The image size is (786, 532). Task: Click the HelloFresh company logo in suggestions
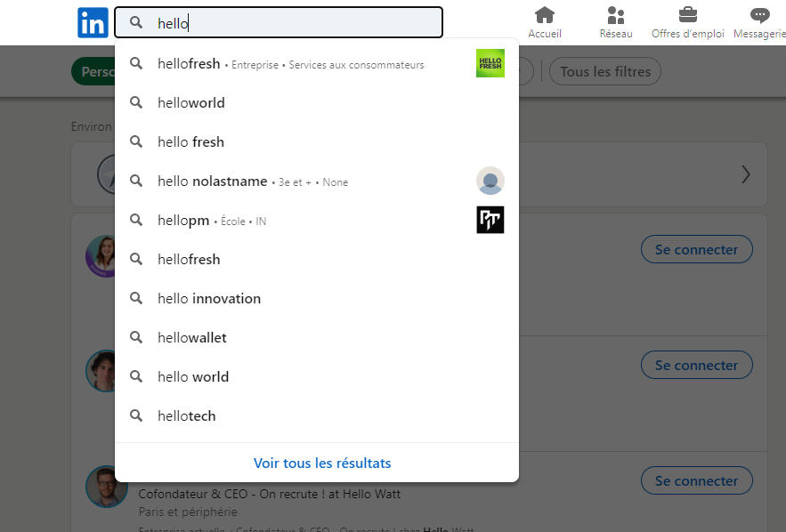click(490, 63)
